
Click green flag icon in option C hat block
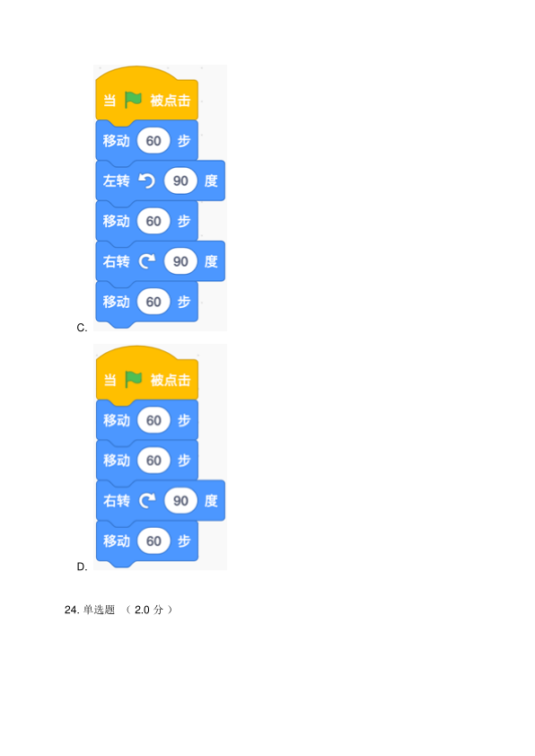[133, 100]
